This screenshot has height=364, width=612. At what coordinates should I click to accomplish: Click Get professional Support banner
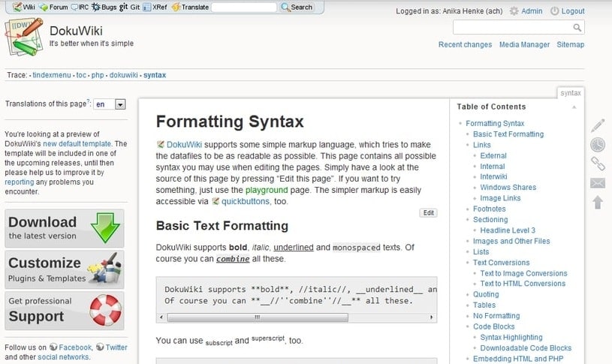pos(65,311)
